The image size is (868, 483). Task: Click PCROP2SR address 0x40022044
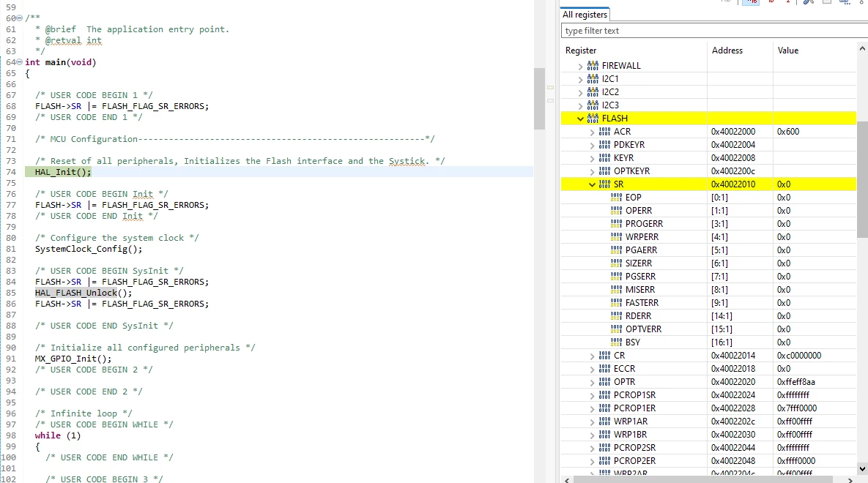click(733, 448)
